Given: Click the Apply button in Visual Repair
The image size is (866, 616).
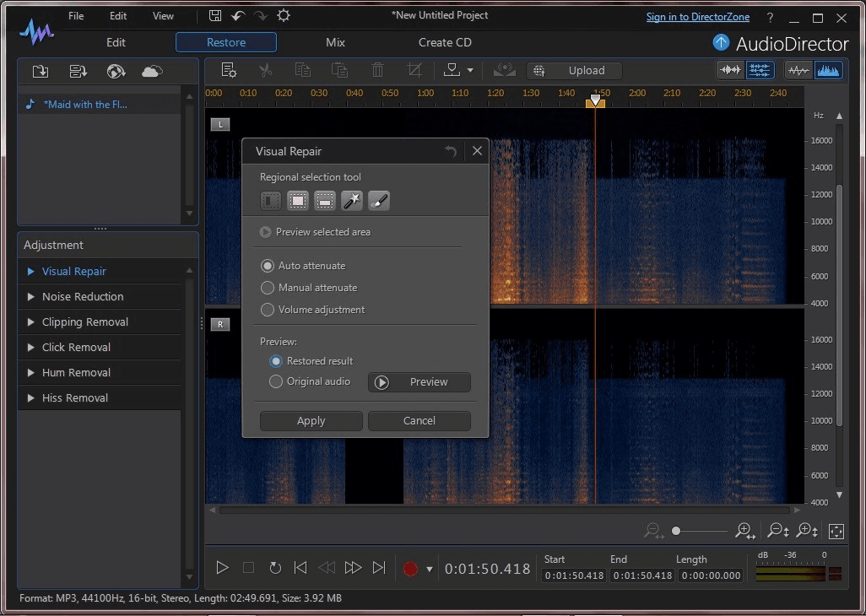Looking at the screenshot, I should (x=311, y=421).
